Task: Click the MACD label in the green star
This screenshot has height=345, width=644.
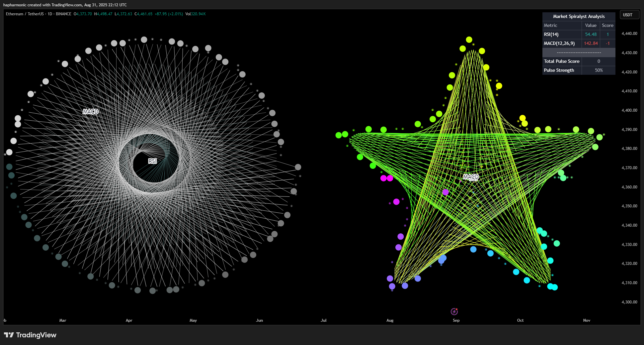Action: click(x=471, y=176)
